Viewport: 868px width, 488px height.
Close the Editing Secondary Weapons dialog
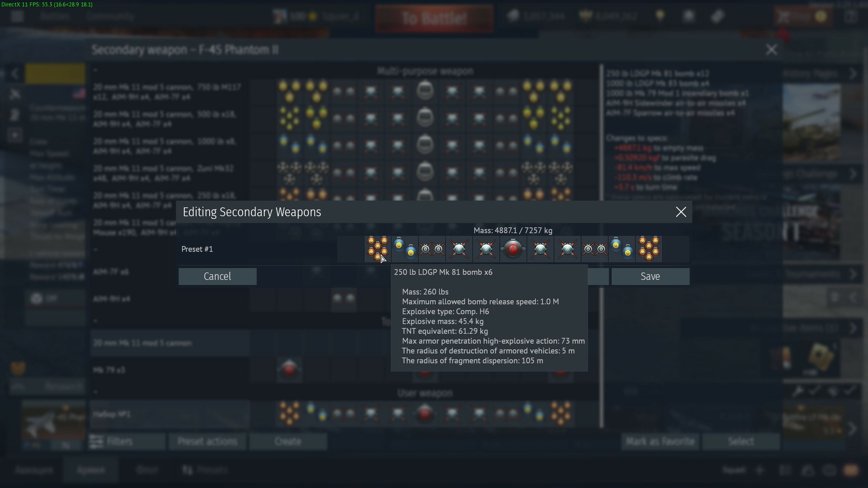[x=681, y=212]
